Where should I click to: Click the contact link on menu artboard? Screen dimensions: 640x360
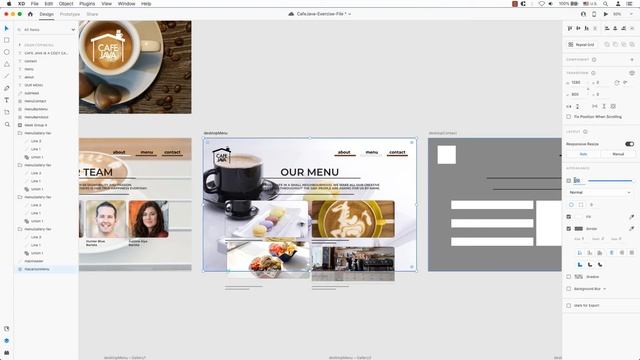[397, 152]
